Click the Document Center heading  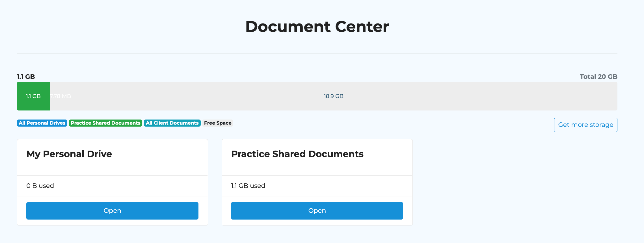(317, 26)
